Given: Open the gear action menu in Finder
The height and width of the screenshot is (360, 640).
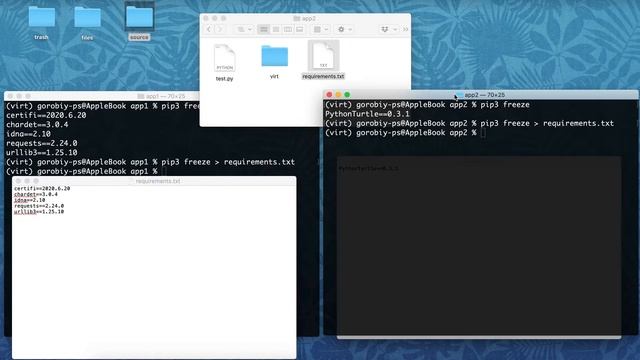Looking at the screenshot, I should tap(344, 29).
